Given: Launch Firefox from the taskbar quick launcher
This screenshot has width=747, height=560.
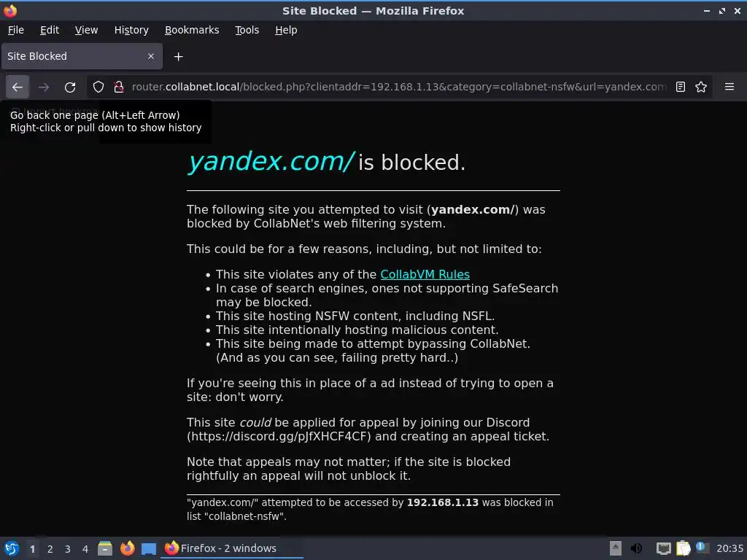Looking at the screenshot, I should coord(127,548).
